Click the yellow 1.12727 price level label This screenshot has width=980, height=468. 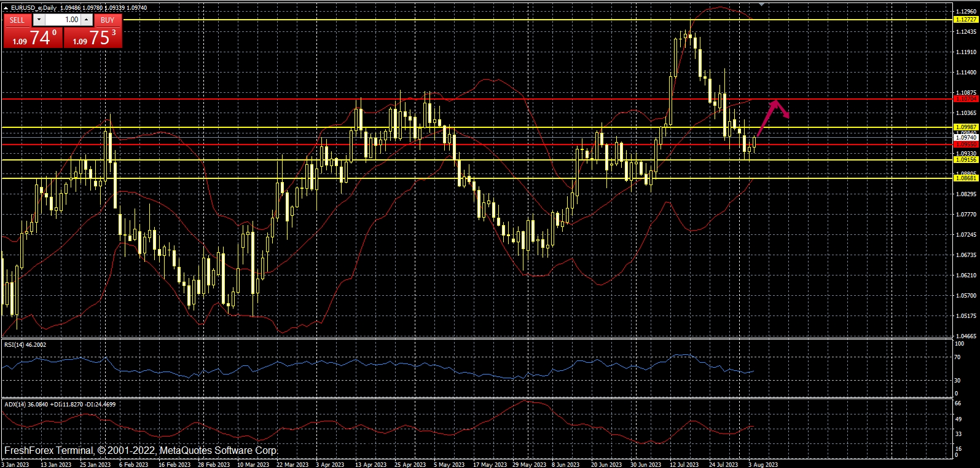965,20
